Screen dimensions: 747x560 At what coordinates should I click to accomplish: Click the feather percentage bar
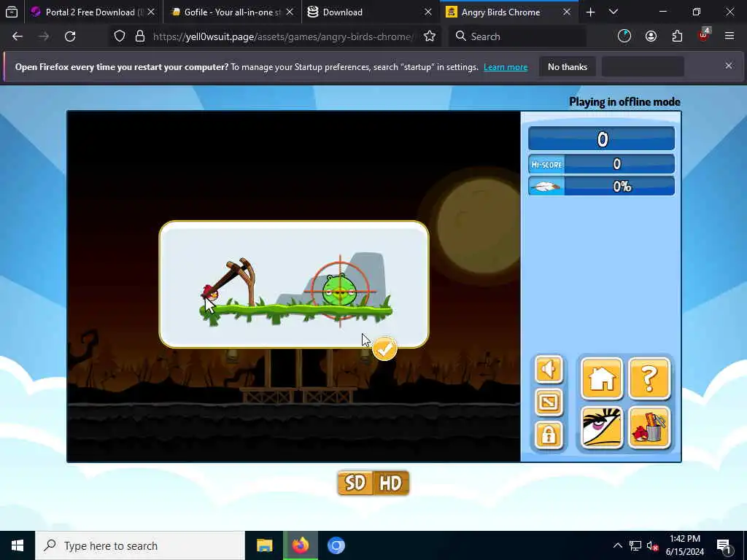601,186
